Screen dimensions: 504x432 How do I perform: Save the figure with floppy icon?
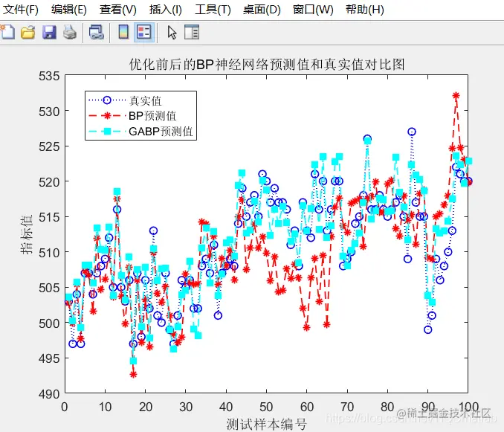49,32
